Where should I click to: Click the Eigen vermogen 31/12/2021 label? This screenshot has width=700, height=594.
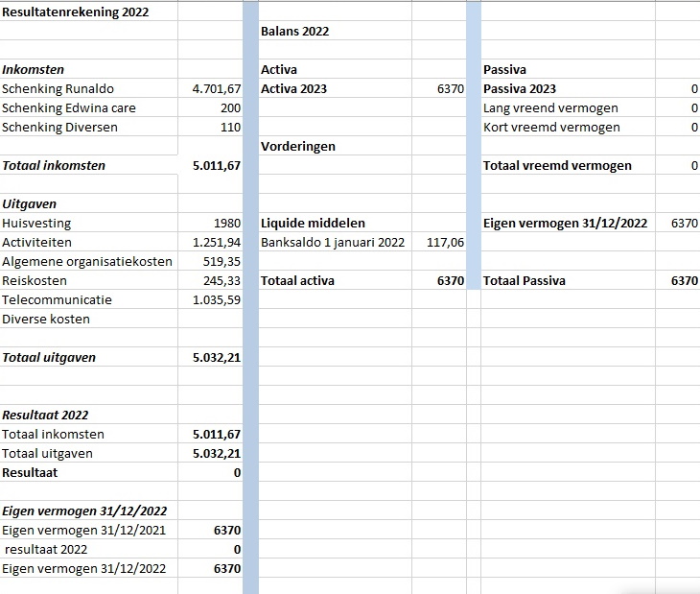[x=83, y=530]
